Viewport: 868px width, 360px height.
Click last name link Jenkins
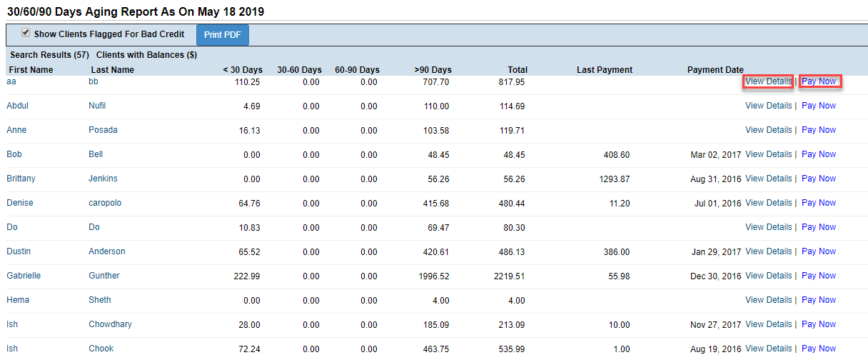pyautogui.click(x=103, y=179)
